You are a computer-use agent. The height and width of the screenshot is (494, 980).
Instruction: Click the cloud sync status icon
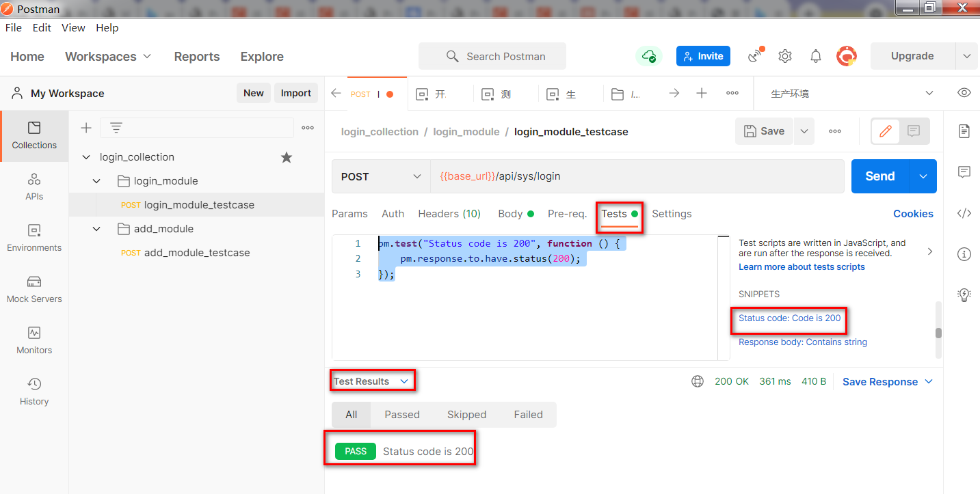click(648, 56)
